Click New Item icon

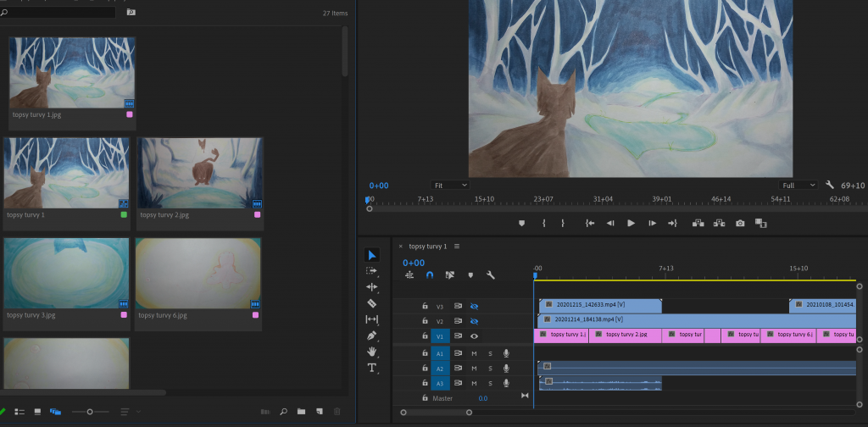(320, 412)
